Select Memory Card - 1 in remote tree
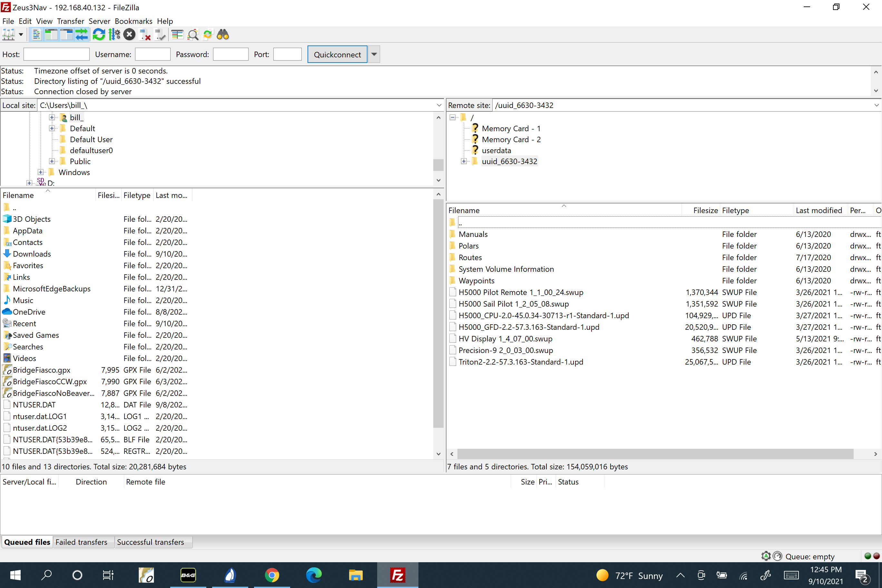 tap(511, 129)
